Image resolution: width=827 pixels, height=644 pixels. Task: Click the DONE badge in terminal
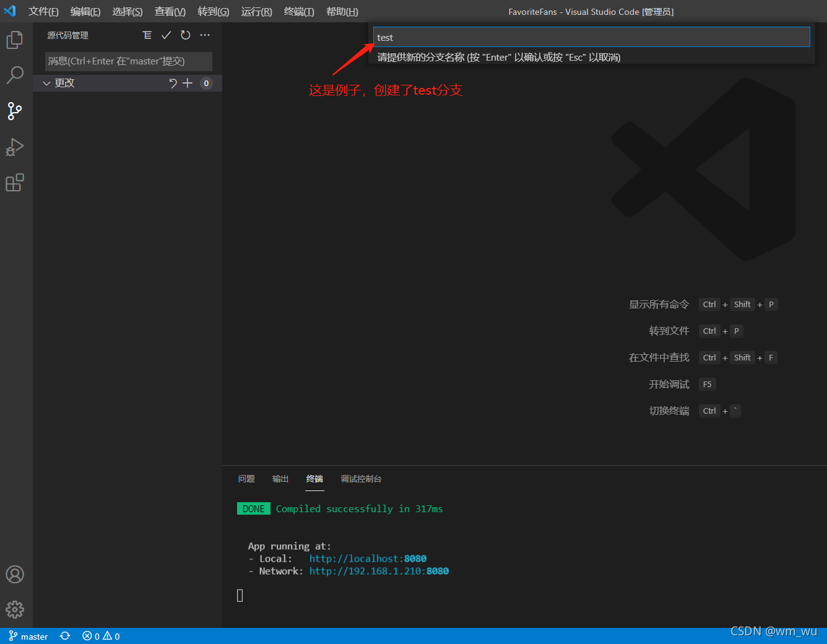click(254, 509)
